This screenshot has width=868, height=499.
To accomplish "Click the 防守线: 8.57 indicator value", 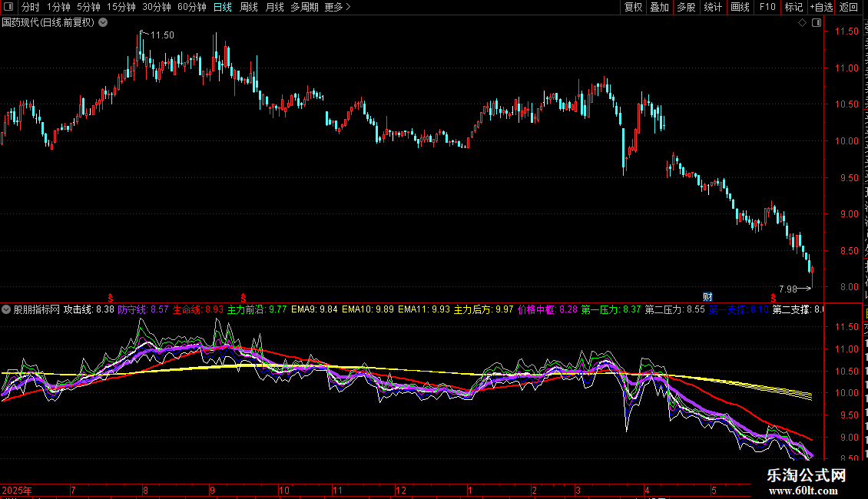I will click(x=143, y=310).
